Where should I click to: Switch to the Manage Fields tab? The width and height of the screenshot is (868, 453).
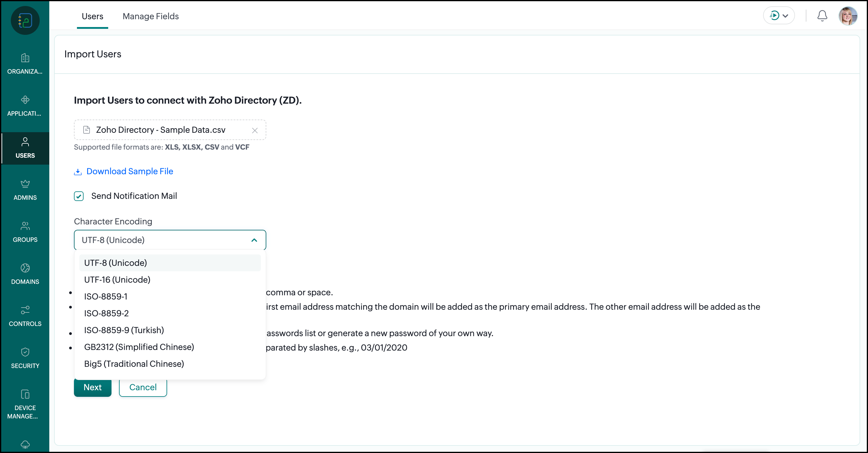coord(150,16)
